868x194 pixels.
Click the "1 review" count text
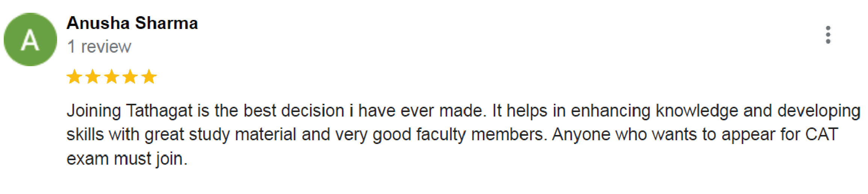tap(99, 47)
